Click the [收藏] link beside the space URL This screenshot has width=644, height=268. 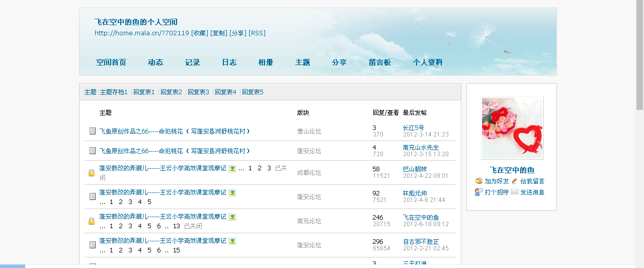coord(200,33)
